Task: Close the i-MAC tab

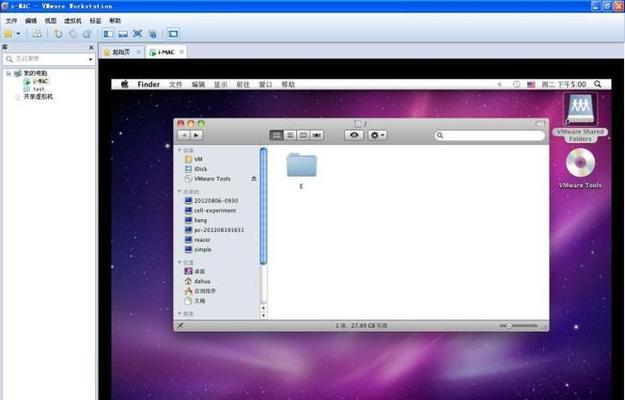Action: tap(182, 52)
